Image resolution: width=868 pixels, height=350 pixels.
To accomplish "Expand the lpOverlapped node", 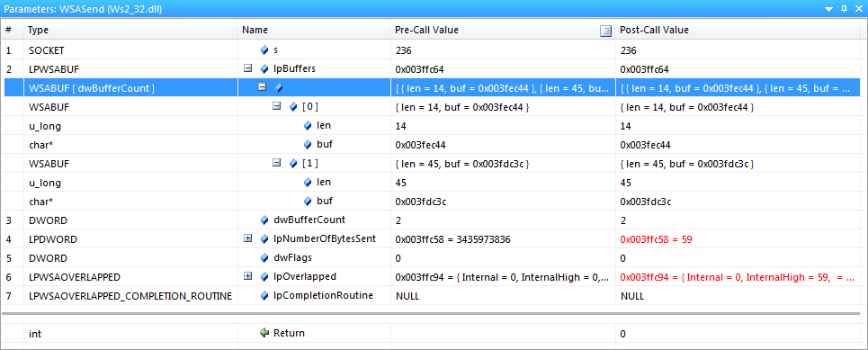I will pos(247,276).
